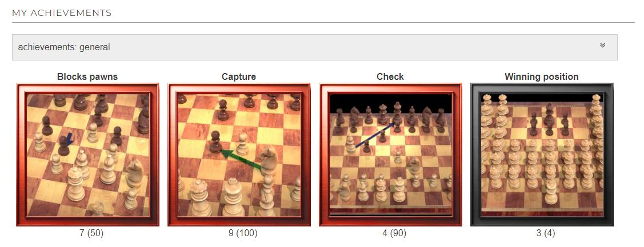
Task: Click the white knight in Capture image
Action: pos(270,161)
